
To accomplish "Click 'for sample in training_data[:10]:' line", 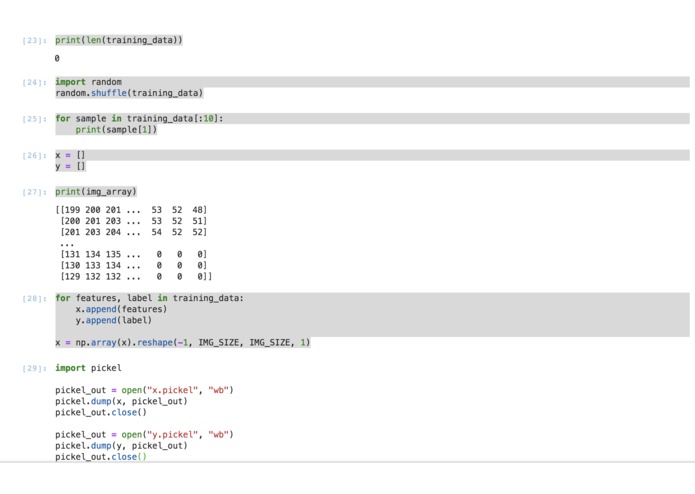I will coord(139,119).
